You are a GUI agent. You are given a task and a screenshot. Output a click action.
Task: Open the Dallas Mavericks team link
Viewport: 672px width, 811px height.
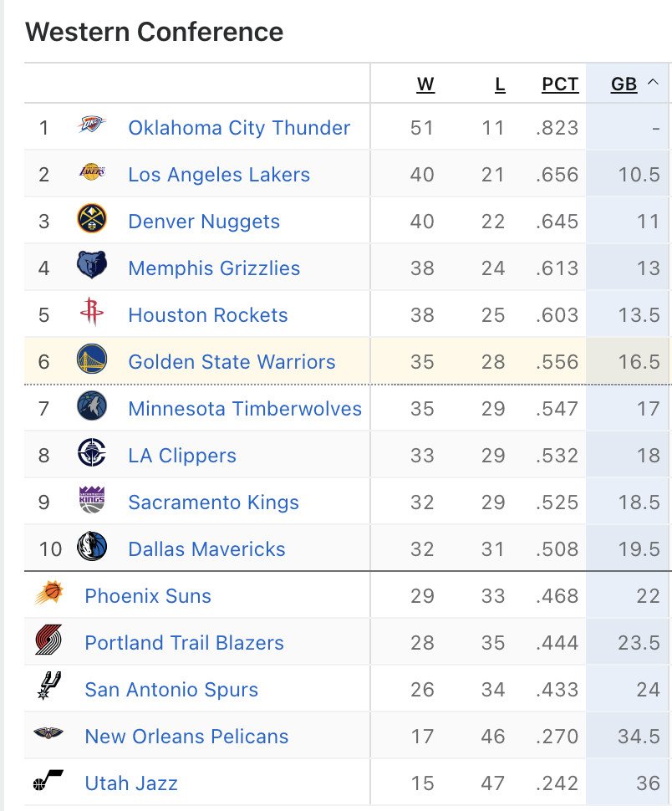coord(206,548)
